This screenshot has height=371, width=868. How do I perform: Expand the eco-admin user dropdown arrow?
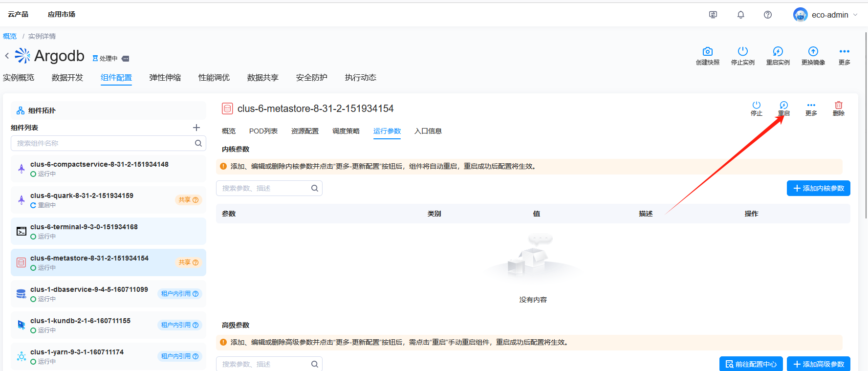(x=855, y=15)
